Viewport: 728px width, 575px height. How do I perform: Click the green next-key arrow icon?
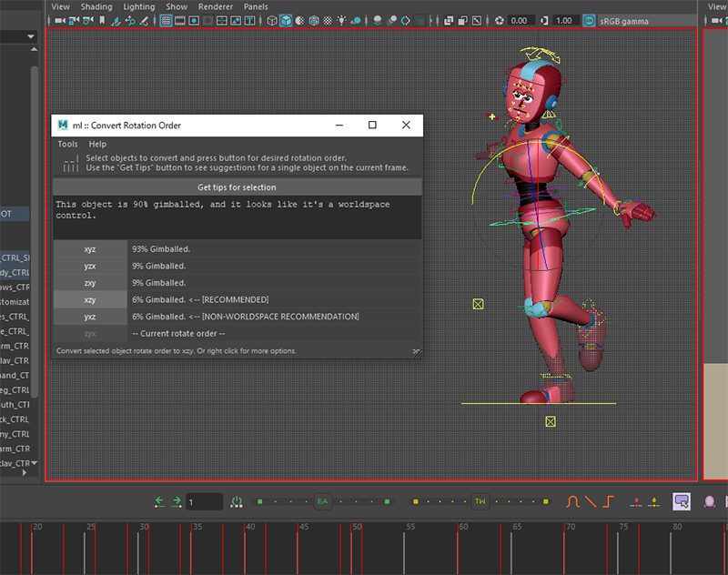coord(177,501)
